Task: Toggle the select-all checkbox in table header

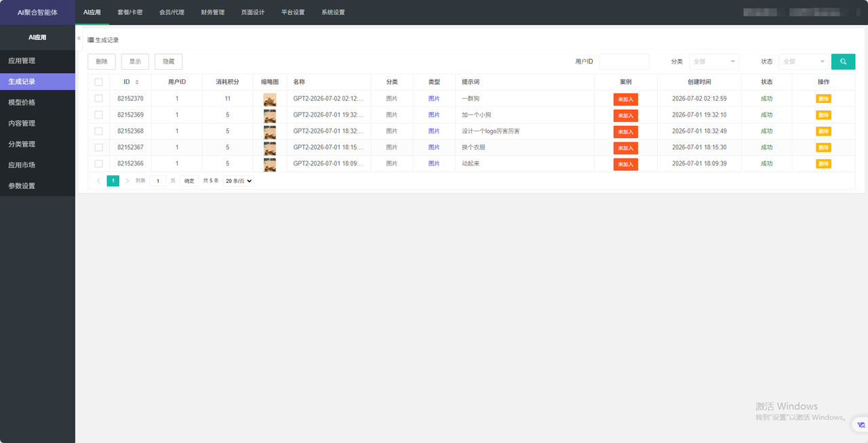Action: pyautogui.click(x=99, y=82)
